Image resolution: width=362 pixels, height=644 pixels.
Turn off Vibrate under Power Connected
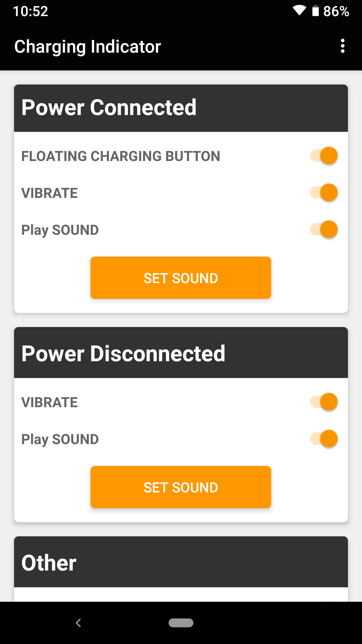point(324,193)
